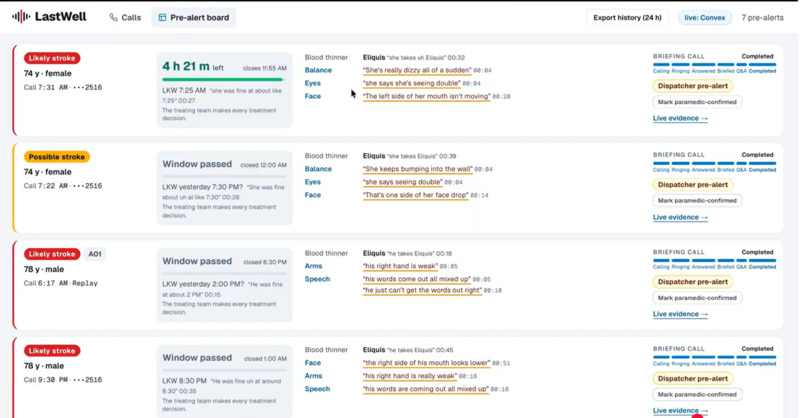The width and height of the screenshot is (806, 418).
Task: Click the Eyes label on the 7:22 AM call
Action: pos(313,182)
